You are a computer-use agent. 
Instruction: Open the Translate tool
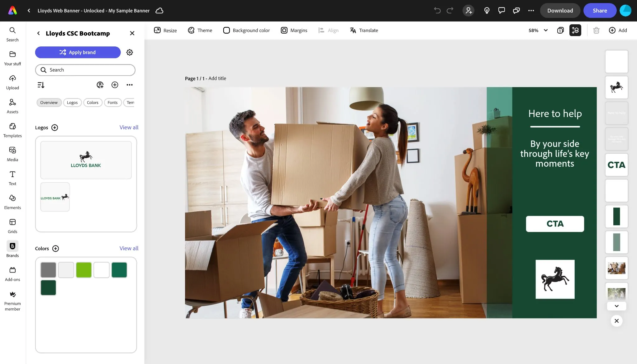[x=364, y=30]
